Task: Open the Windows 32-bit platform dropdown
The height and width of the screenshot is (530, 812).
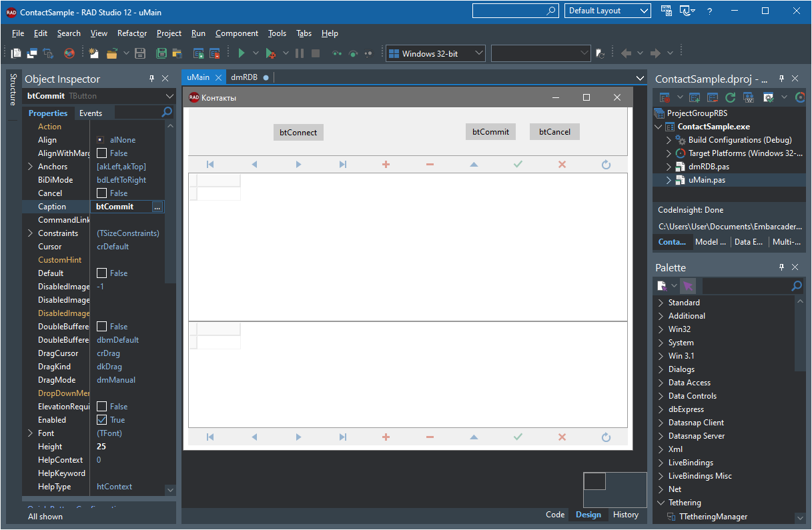Action: [x=436, y=54]
